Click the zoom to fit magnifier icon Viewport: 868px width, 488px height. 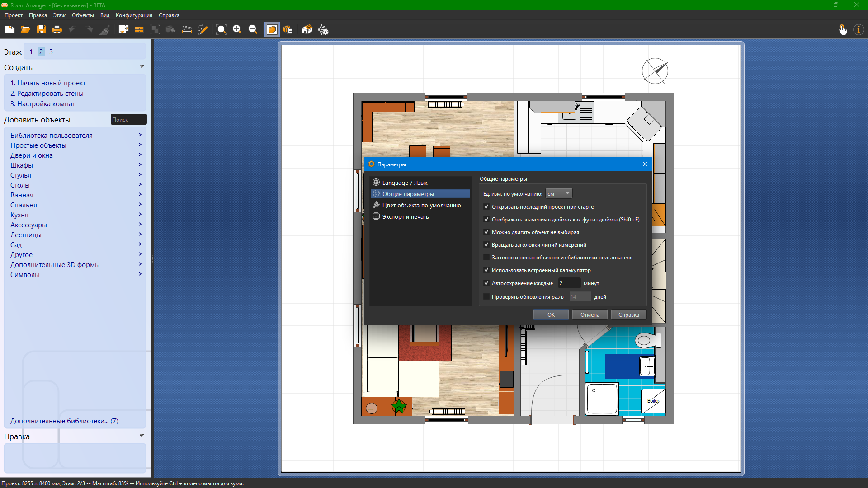pos(221,30)
